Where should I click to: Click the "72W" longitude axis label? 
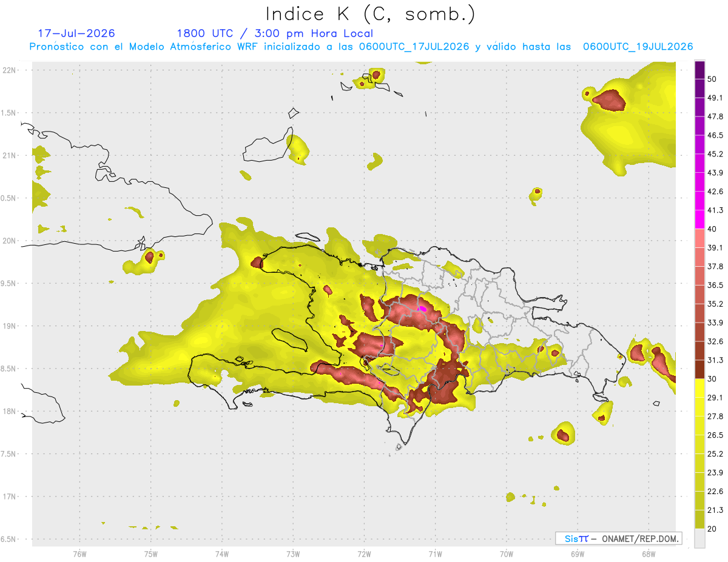tap(364, 554)
